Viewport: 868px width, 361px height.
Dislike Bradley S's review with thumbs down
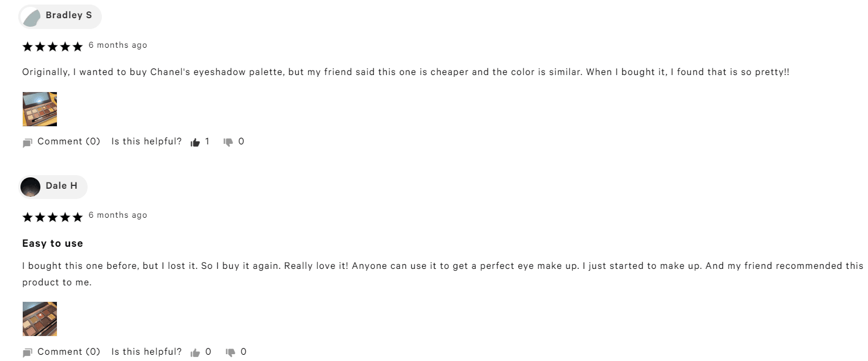(229, 142)
